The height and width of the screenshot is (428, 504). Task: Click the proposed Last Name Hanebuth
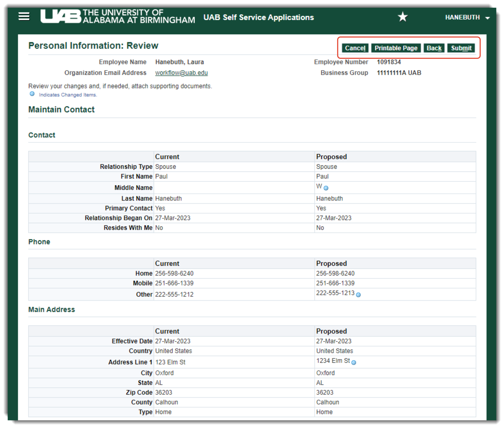330,199
